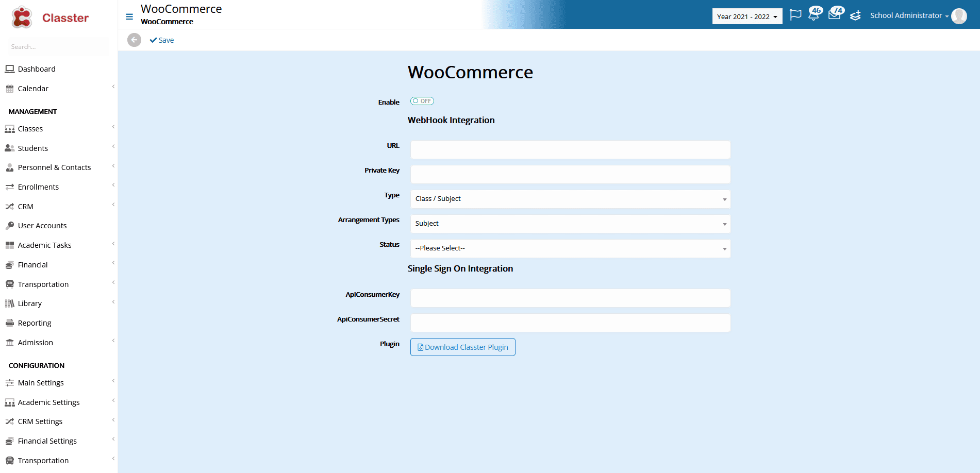Go to User Accounts
980x473 pixels.
(x=42, y=226)
